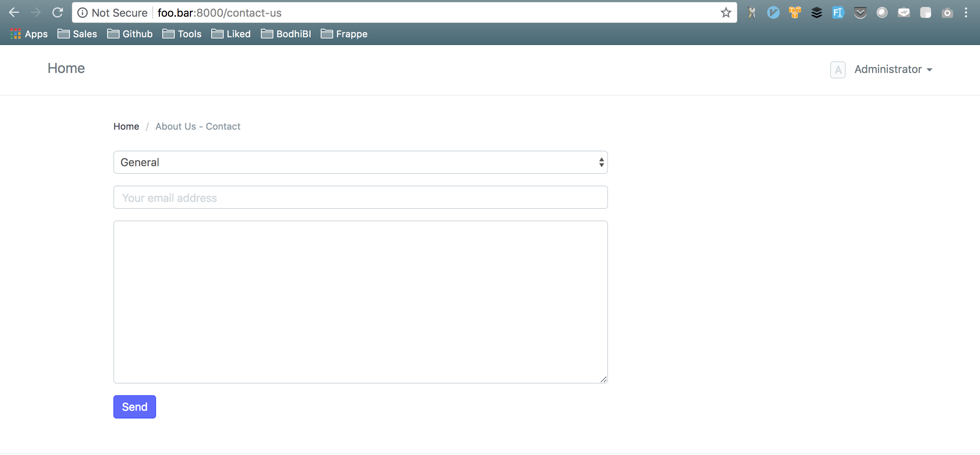Screen dimensions: 980x455
Task: Open the General query type dropdown
Action: pos(360,162)
